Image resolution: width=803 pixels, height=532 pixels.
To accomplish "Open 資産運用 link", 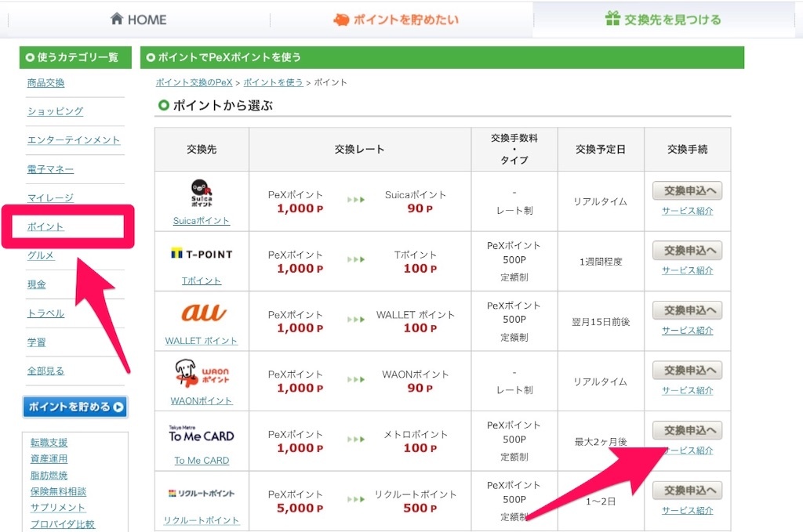I will click(x=49, y=459).
